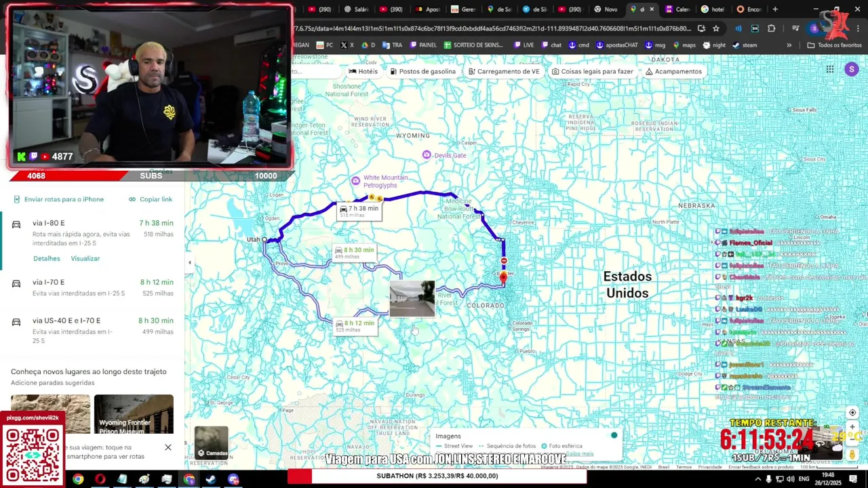Click the Copiar link option
868x488 pixels.
tap(151, 199)
